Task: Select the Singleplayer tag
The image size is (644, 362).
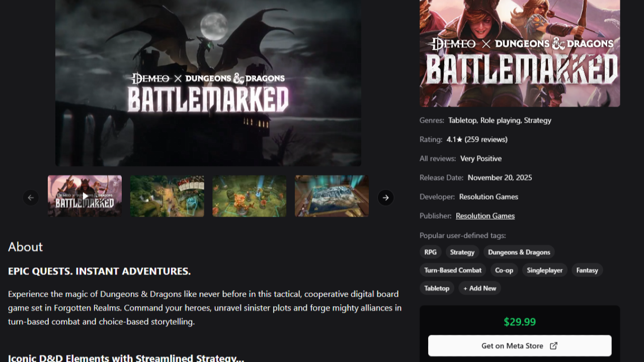Action: pos(544,270)
